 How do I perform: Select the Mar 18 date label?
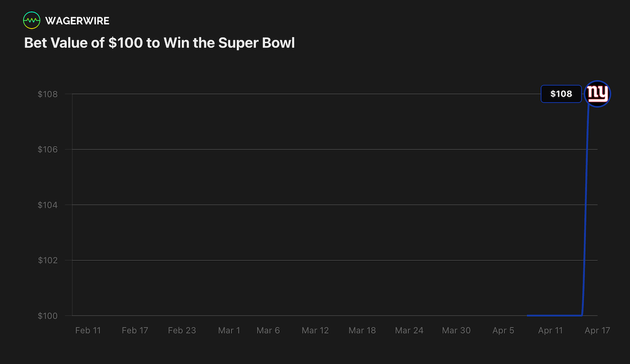362,331
